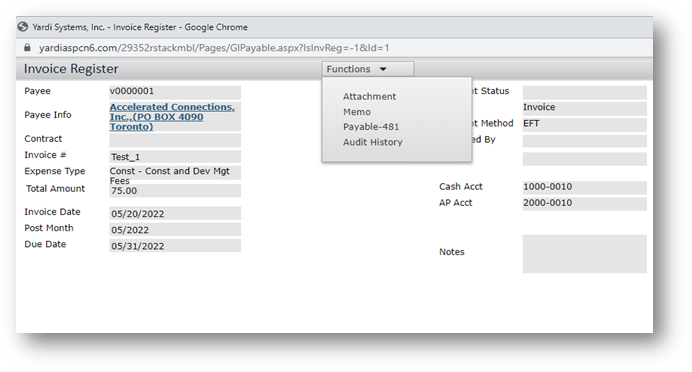
Task: Click the padlock icon in address bar
Action: [x=27, y=48]
